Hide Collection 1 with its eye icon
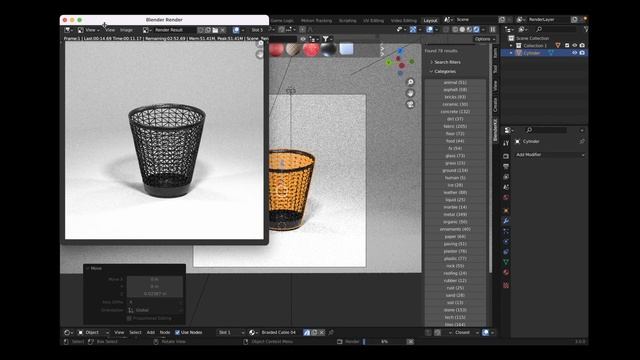640x360 pixels. pos(575,45)
